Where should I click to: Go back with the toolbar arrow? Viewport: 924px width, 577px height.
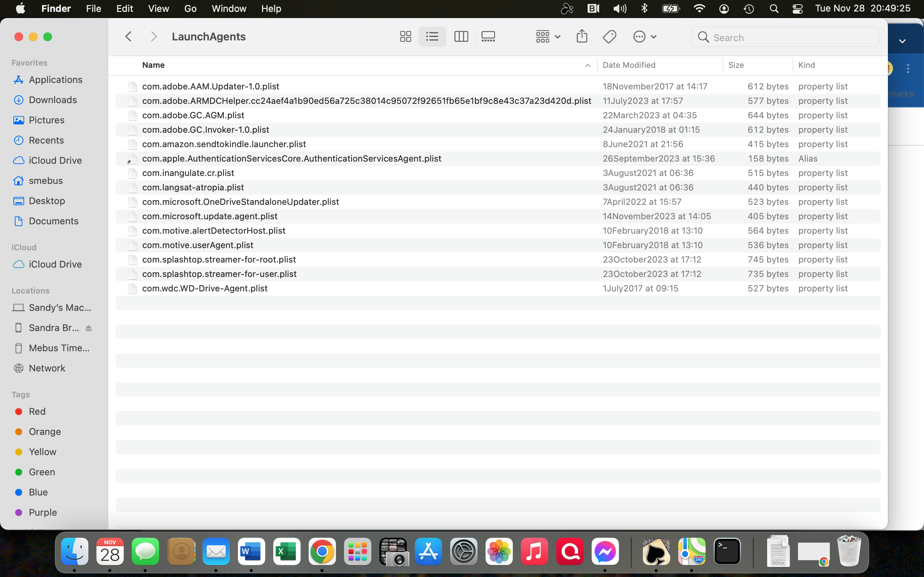coord(128,37)
